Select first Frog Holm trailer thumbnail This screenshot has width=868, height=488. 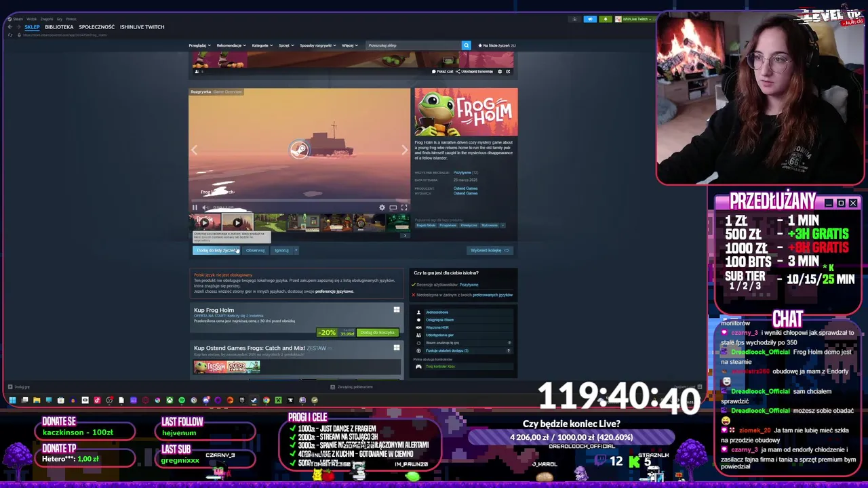(205, 222)
